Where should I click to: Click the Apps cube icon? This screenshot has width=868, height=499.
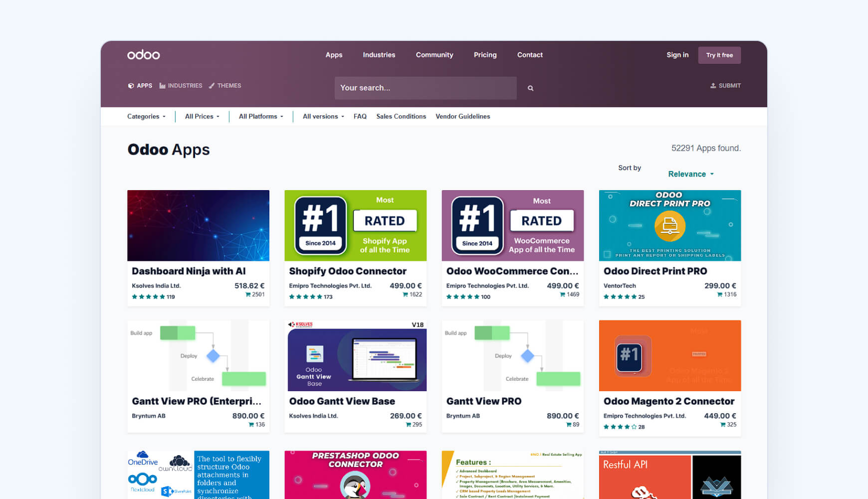131,86
